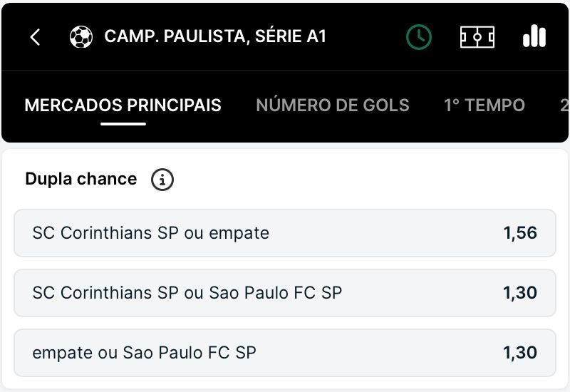
Task: Click 1,30 odds for Corinthians ou Sao Paulo
Action: [520, 293]
